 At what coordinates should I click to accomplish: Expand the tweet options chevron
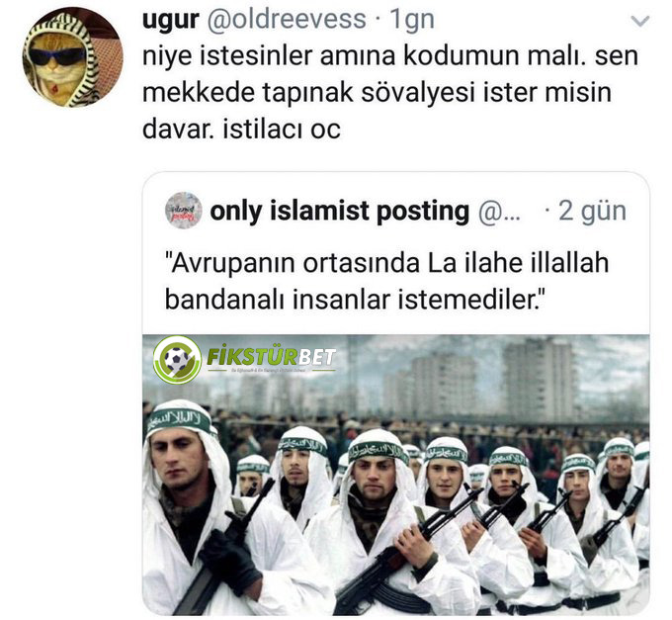[640, 21]
